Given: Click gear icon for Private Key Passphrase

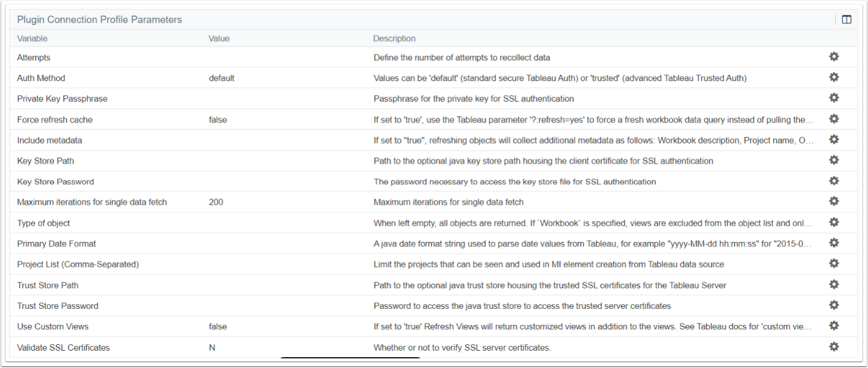Looking at the screenshot, I should (x=834, y=98).
